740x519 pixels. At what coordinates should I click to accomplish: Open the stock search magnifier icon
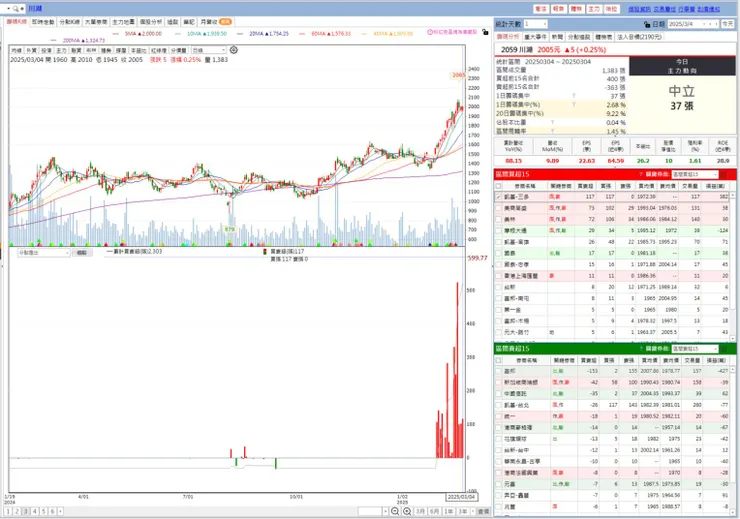pyautogui.click(x=16, y=8)
